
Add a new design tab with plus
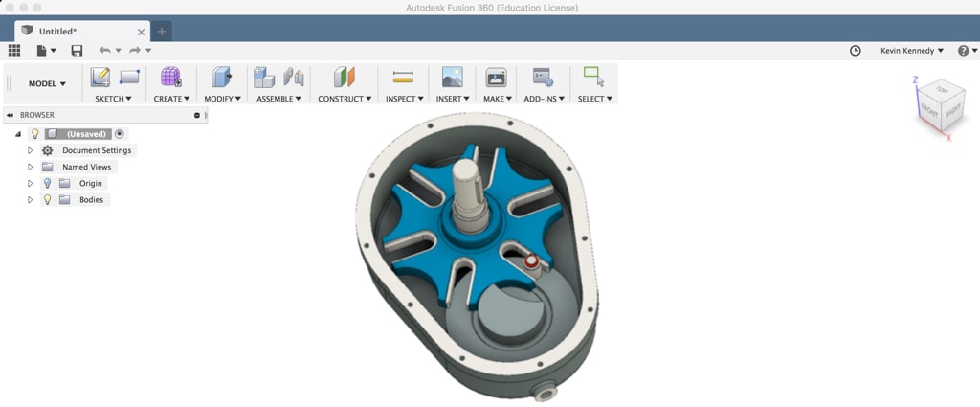(161, 32)
